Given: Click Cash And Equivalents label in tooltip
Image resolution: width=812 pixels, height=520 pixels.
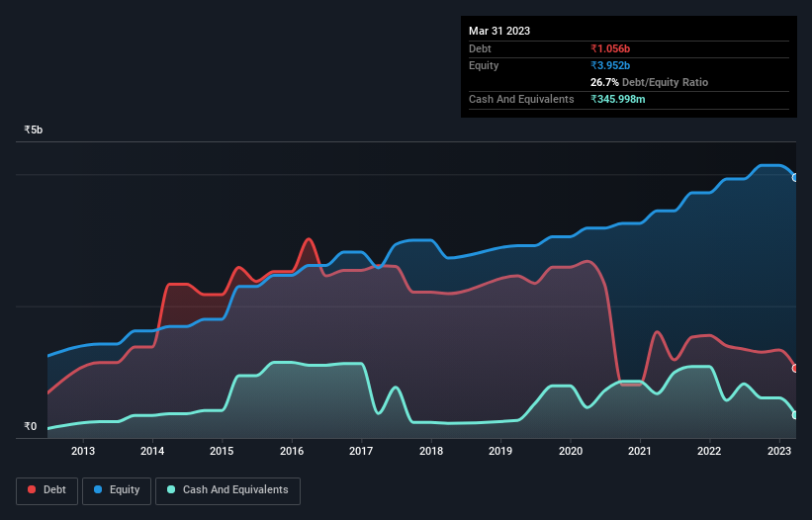Looking at the screenshot, I should [x=521, y=99].
